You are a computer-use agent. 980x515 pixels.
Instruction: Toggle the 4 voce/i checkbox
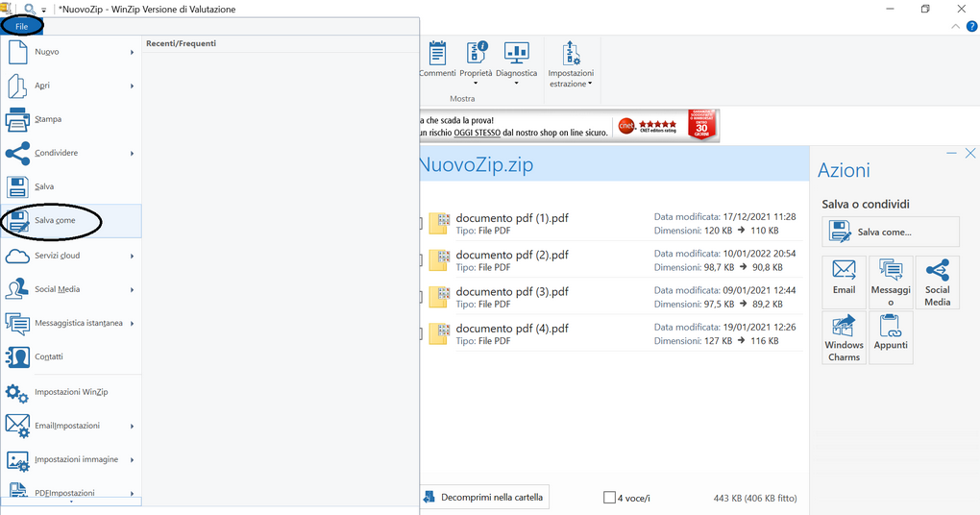609,498
